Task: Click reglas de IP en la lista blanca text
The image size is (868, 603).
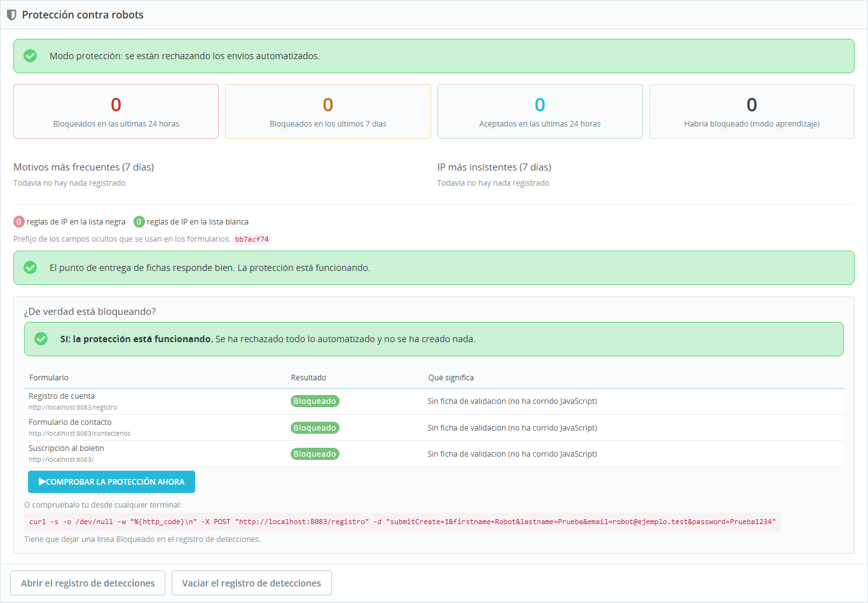Action: 198,222
